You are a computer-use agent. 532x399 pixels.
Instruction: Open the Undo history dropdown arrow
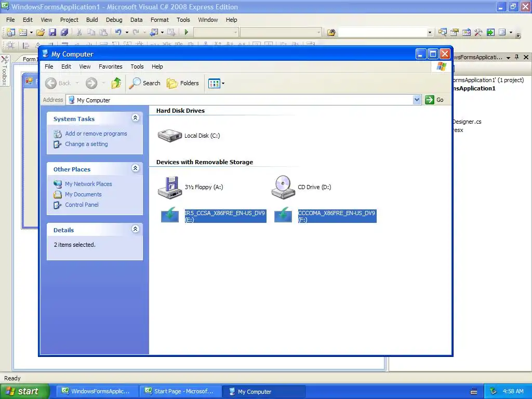pos(127,33)
